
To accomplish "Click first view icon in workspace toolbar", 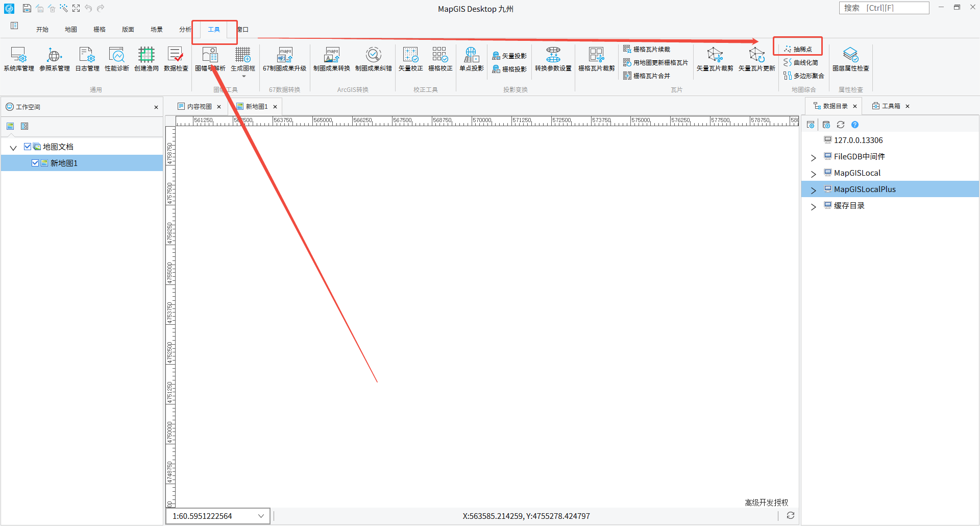I will click(10, 126).
